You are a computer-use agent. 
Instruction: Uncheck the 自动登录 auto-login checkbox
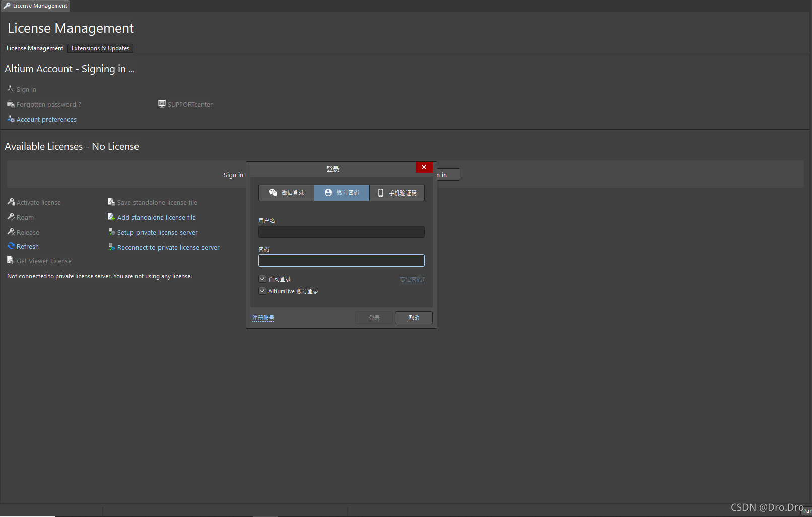click(x=262, y=279)
